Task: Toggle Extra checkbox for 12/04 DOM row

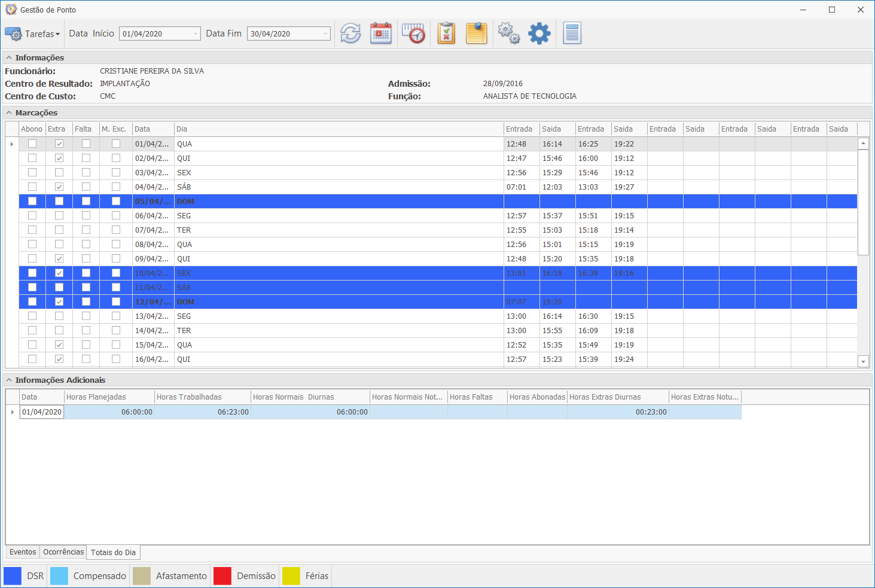Action: point(59,301)
